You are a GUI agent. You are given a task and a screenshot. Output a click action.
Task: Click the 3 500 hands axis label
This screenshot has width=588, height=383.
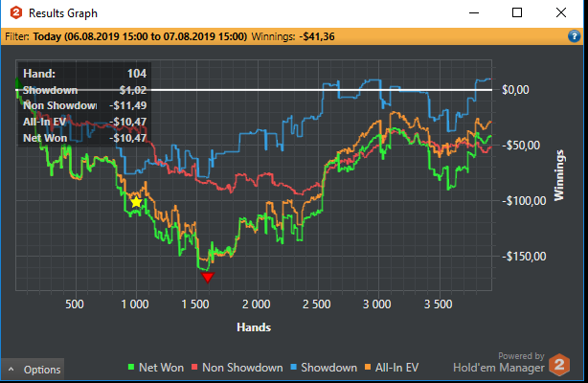coord(438,304)
